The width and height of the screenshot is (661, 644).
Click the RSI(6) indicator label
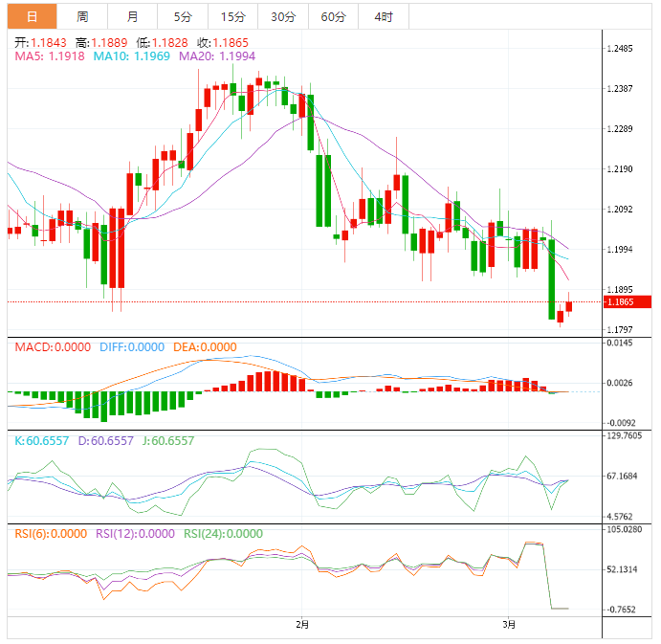click(x=50, y=534)
